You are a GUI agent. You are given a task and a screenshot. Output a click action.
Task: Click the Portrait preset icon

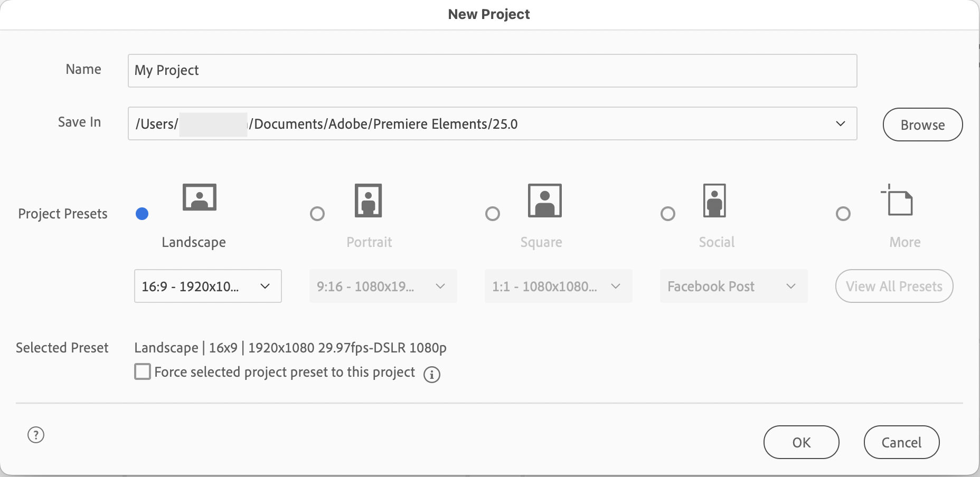coord(369,199)
